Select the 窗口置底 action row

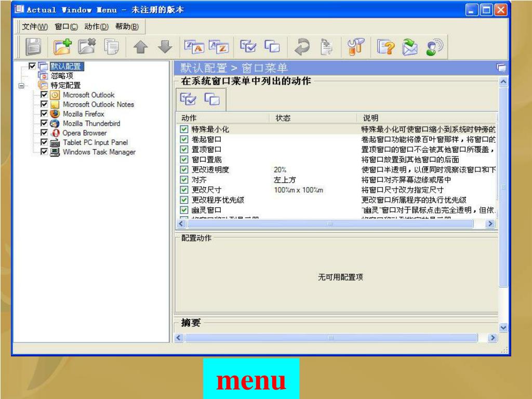pos(337,159)
